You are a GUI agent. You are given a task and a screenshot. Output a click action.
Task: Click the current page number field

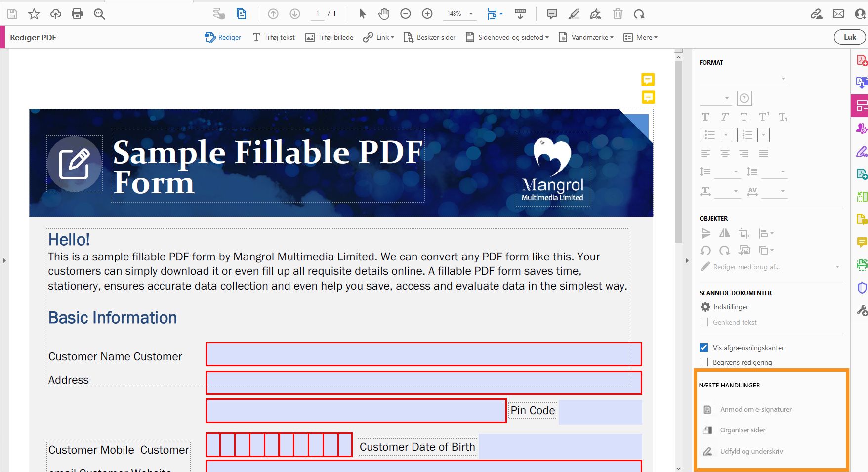click(x=318, y=14)
